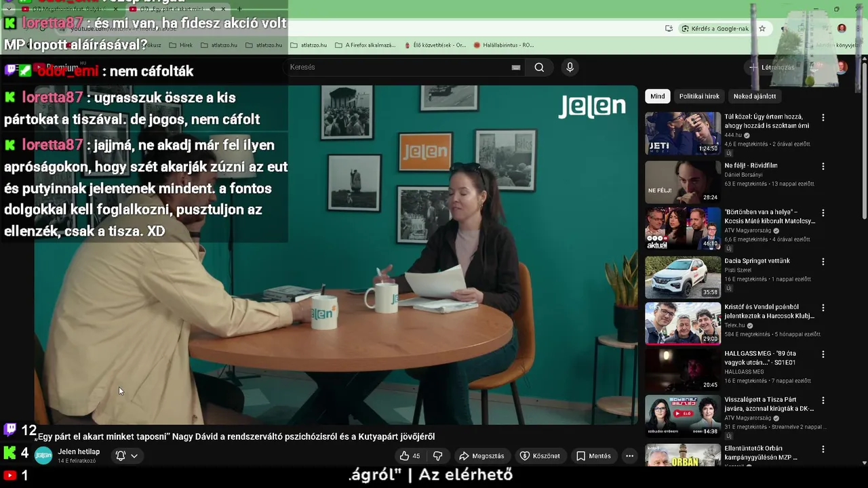This screenshot has height=488, width=868.
Task: Open options menu for Dacia Springet video
Action: [823, 262]
